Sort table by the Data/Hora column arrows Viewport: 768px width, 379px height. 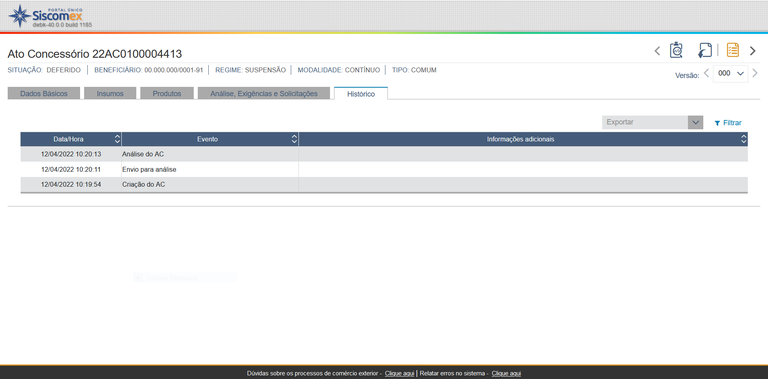point(117,139)
